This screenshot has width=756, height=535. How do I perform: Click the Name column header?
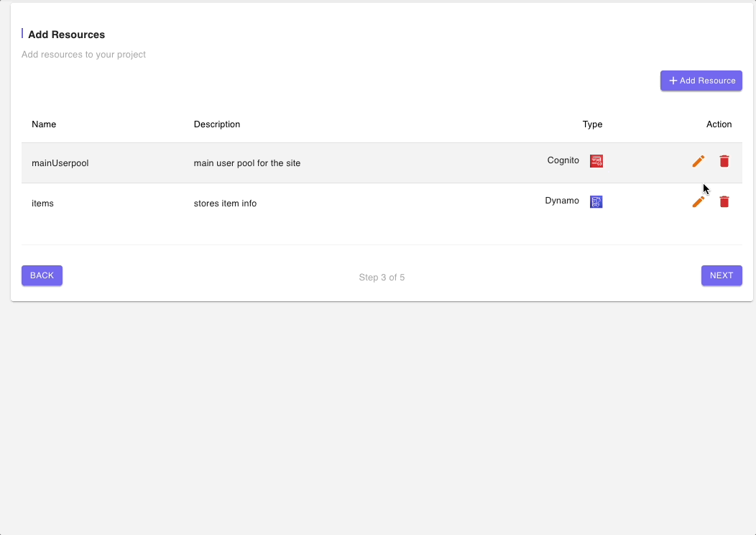tap(44, 124)
